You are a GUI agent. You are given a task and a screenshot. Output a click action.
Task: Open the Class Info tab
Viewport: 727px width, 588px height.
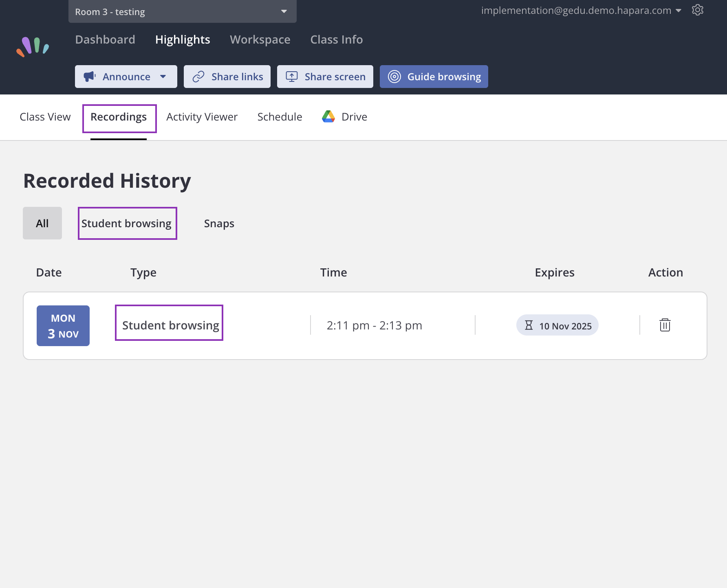(x=337, y=39)
